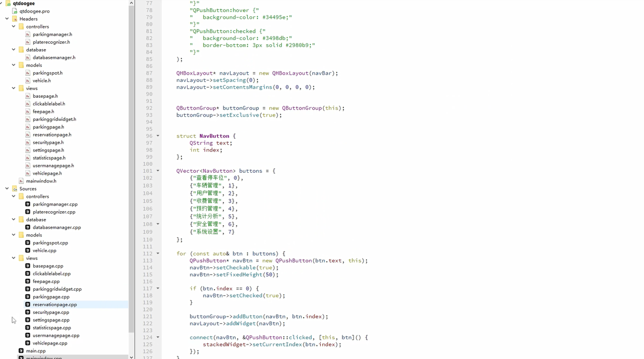
Task: Click setFixedHeight on code line 115
Action: [239, 275]
